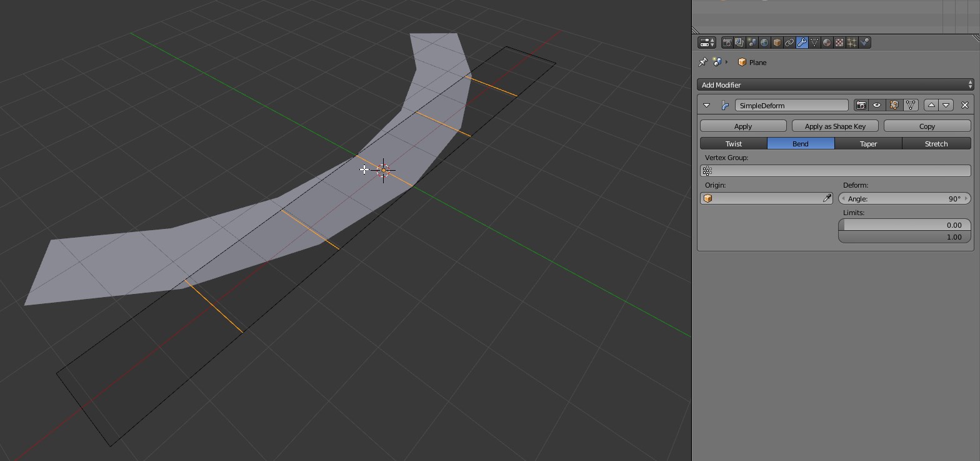Open the World properties tab (globe icon)
The height and width of the screenshot is (461, 980).
pyautogui.click(x=764, y=43)
